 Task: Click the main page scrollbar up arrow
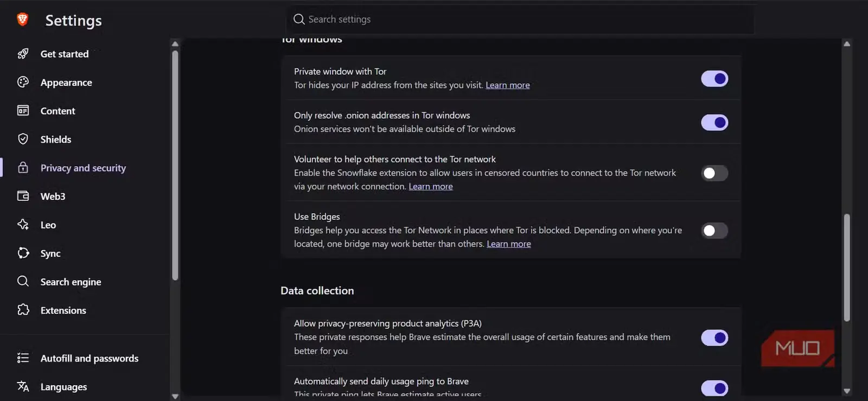click(847, 44)
